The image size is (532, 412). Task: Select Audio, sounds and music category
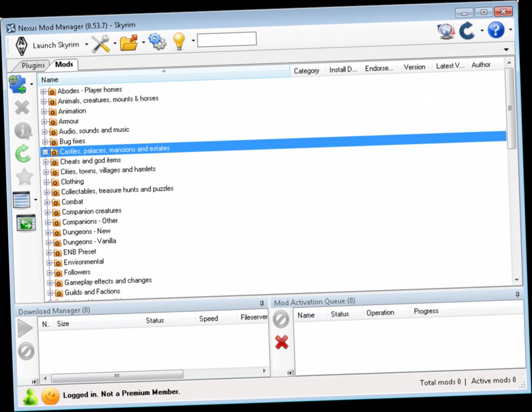94,130
